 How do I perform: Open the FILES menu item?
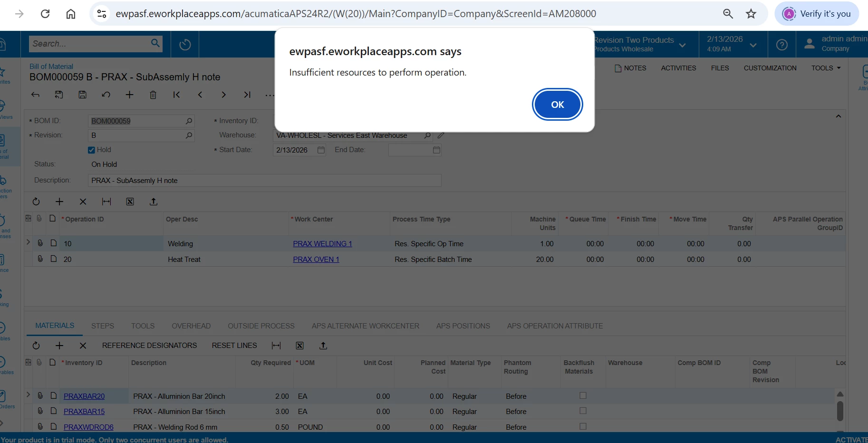720,68
